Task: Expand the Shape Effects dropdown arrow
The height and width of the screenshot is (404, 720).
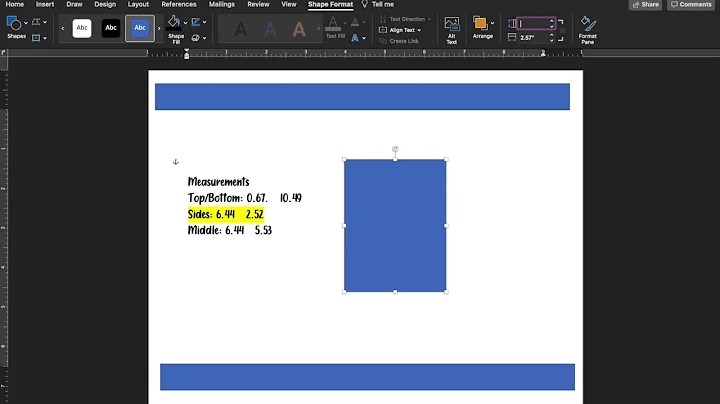Action: coord(204,38)
